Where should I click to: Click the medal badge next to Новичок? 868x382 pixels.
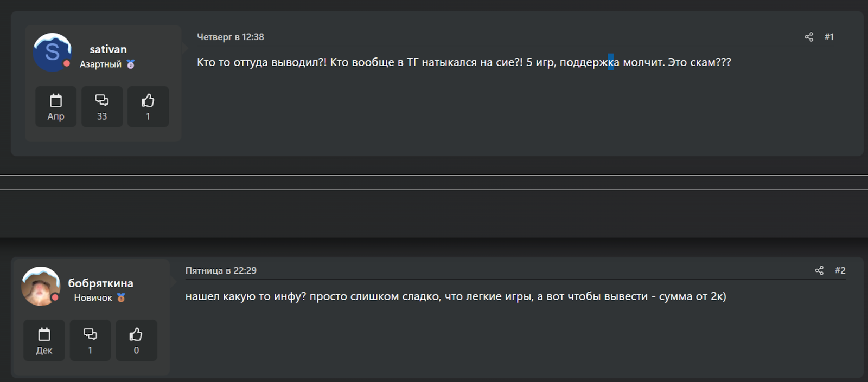[120, 297]
